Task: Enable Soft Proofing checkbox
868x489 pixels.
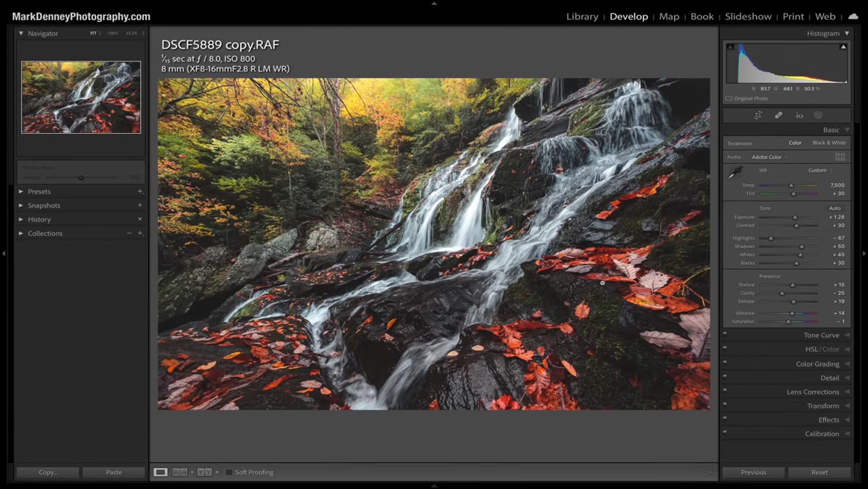Action: tap(229, 472)
